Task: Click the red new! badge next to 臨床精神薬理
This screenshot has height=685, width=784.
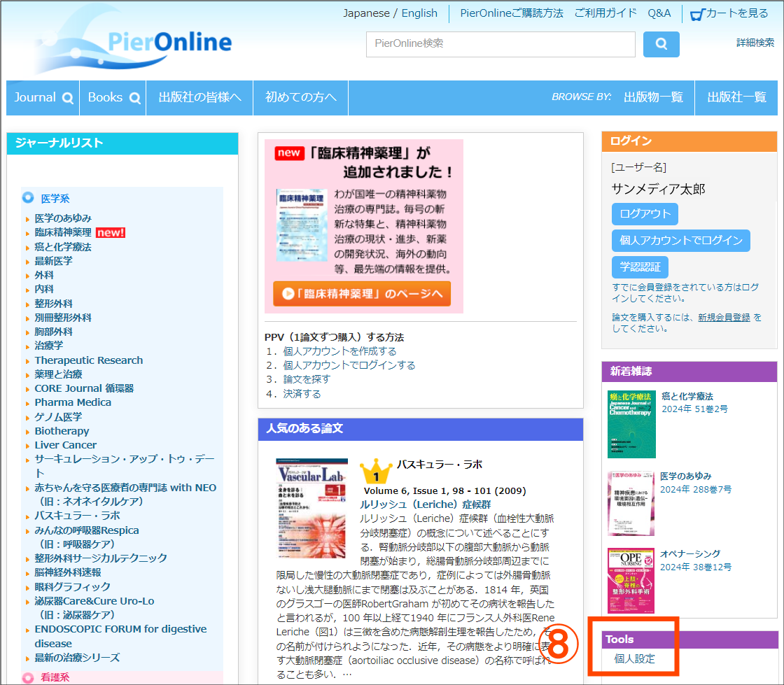Action: pyautogui.click(x=110, y=232)
